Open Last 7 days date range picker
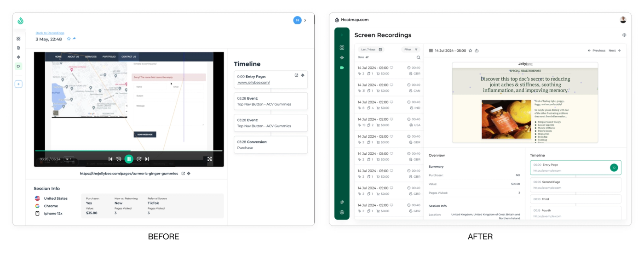This screenshot has width=644, height=254. (371, 50)
